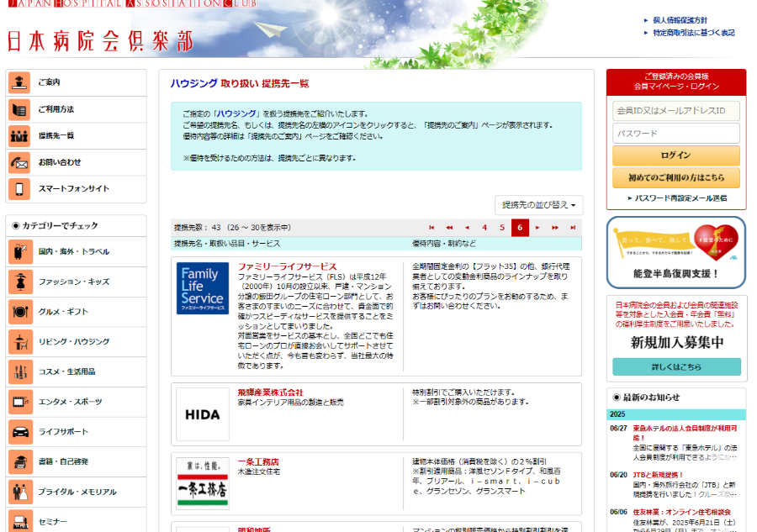The height and width of the screenshot is (532, 757).
Task: Open the 提携先の並び替え sort dropdown
Action: tap(539, 205)
